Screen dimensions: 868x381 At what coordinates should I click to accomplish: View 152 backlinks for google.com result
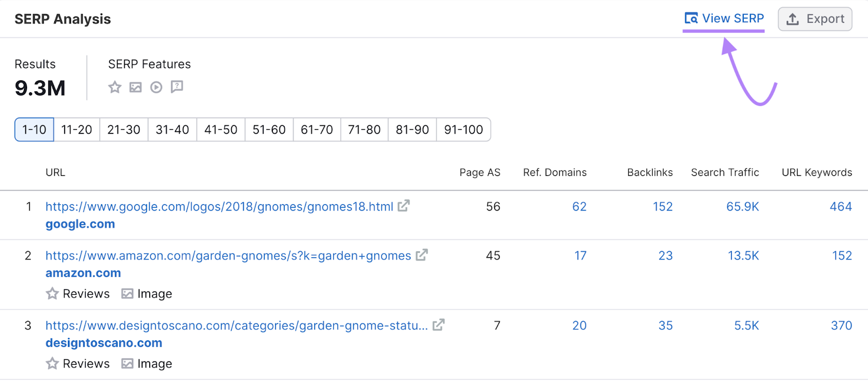coord(662,207)
